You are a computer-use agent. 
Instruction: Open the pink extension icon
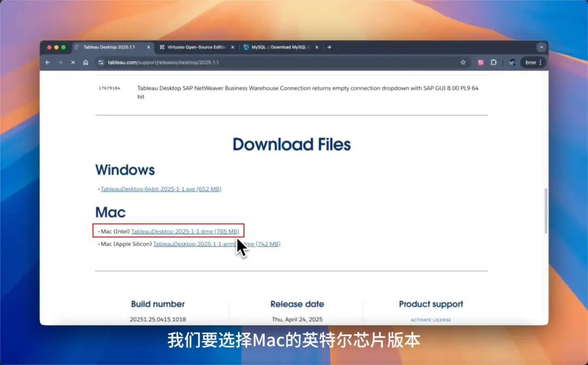tap(481, 63)
